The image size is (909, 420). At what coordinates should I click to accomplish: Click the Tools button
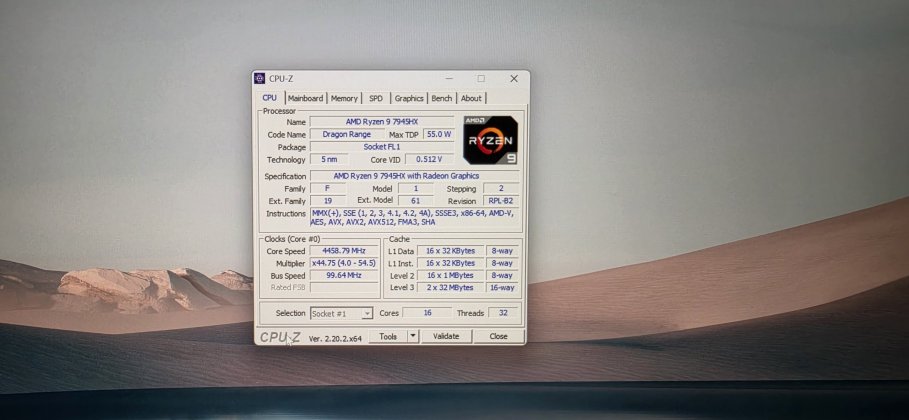(388, 336)
